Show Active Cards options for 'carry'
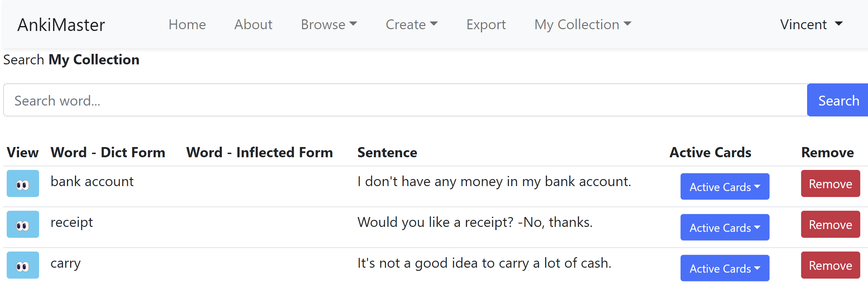The width and height of the screenshot is (868, 286). point(724,268)
